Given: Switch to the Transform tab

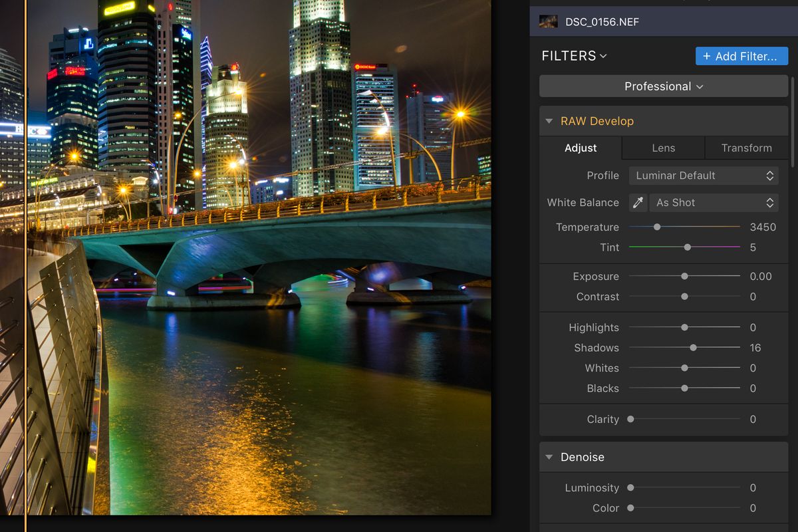Looking at the screenshot, I should pos(746,148).
